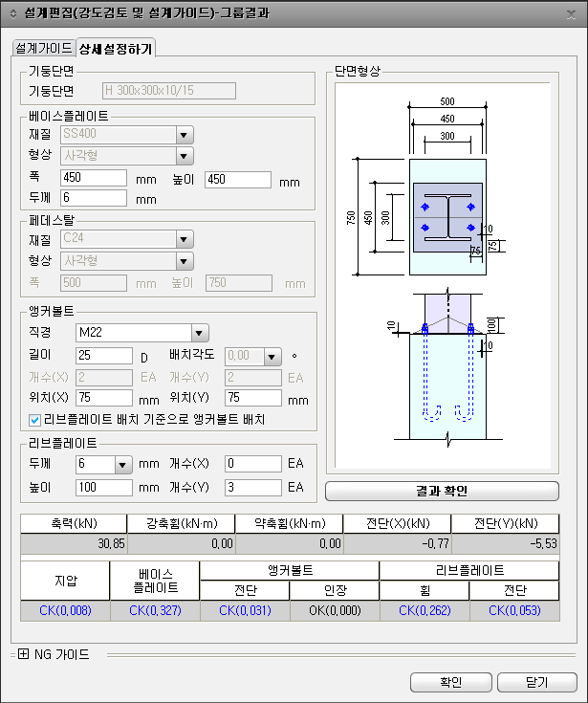Screen dimensions: 588x703
Task: Open the base plate 형상 사각형 dropdown
Action: tap(184, 156)
